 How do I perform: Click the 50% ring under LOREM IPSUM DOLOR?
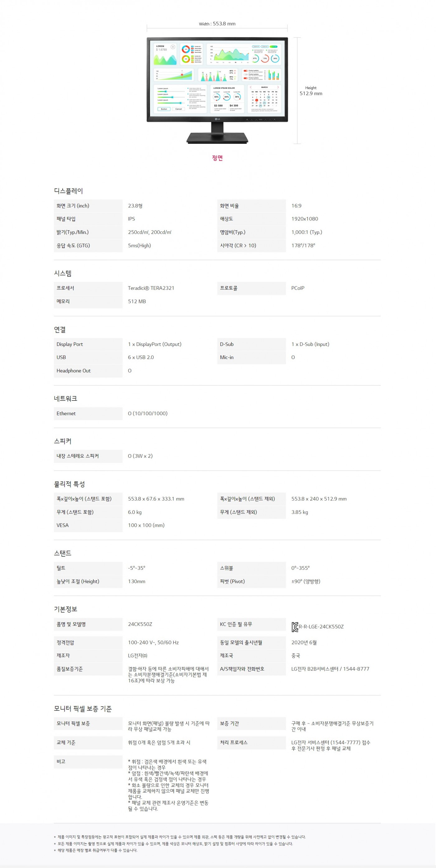click(216, 97)
